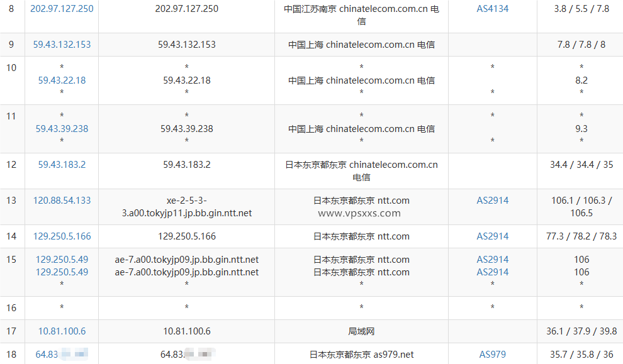623x364 pixels.
Task: Open the 59.43.132.153 IP link in hop 9
Action: point(62,45)
